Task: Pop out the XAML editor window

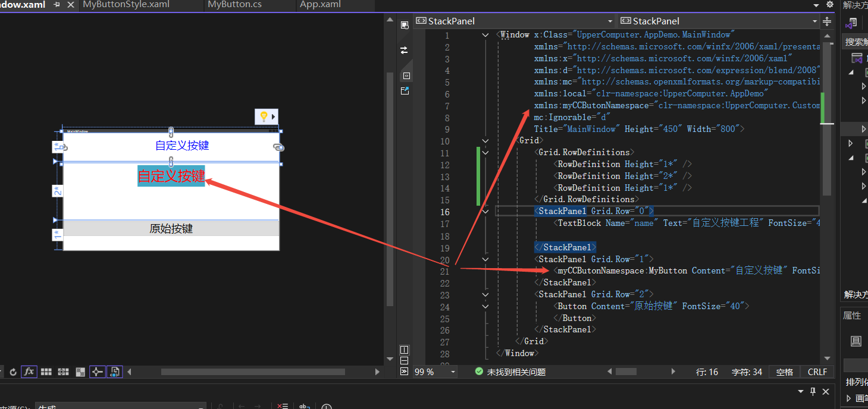Action: (x=405, y=90)
